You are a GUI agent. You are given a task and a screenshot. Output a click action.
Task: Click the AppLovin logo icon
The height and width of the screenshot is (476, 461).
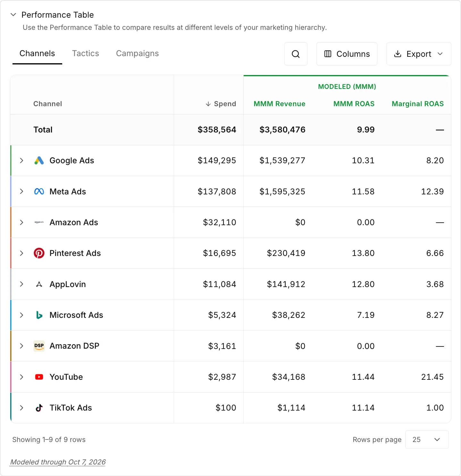(39, 284)
